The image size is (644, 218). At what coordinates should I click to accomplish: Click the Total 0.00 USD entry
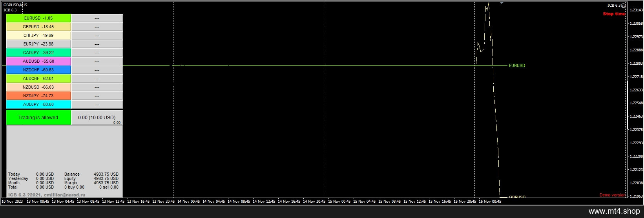pos(31,187)
